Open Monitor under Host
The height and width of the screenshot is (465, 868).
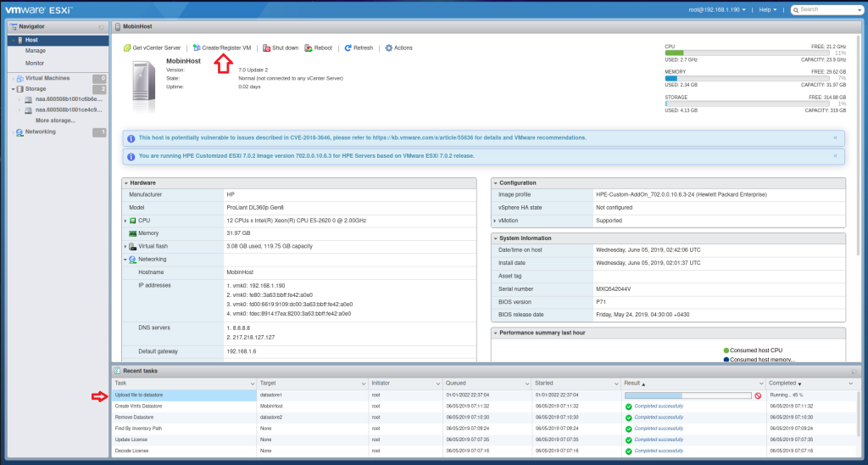(x=35, y=63)
